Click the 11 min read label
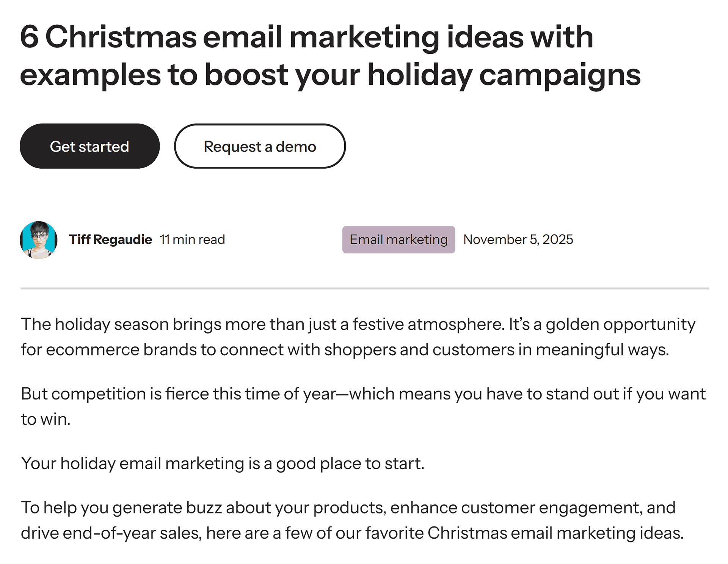 (192, 240)
